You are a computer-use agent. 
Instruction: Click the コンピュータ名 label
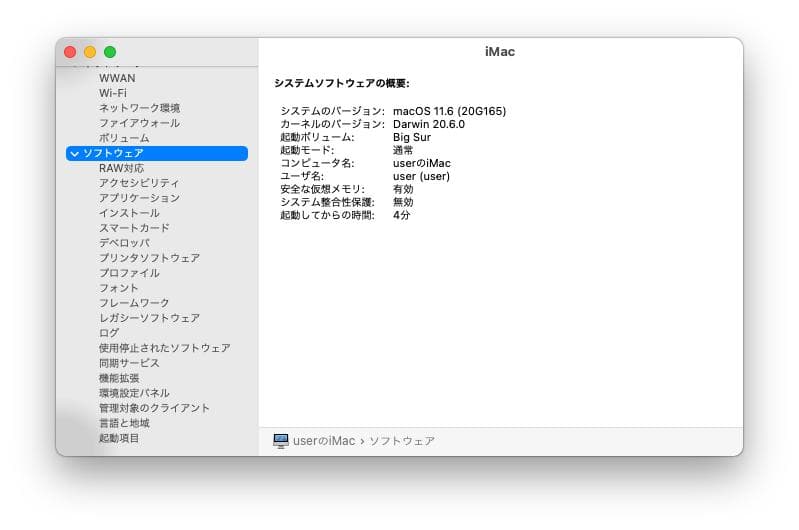[317, 163]
